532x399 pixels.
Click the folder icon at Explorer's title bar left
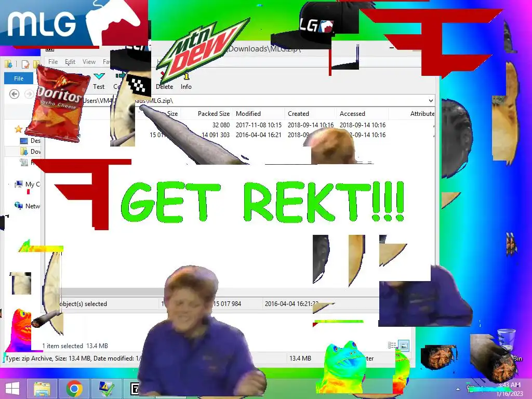tap(8, 64)
